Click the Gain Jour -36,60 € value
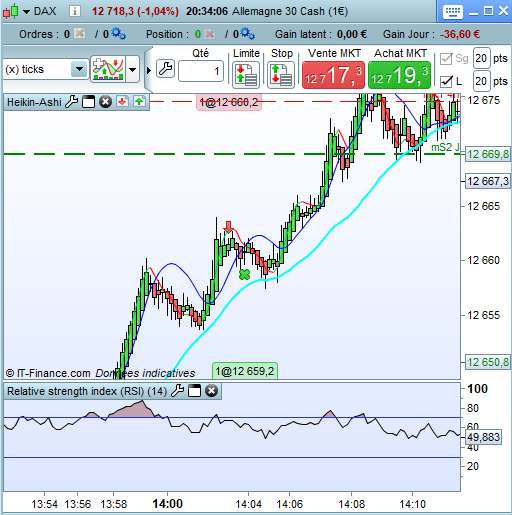The width and height of the screenshot is (512, 515). point(460,34)
